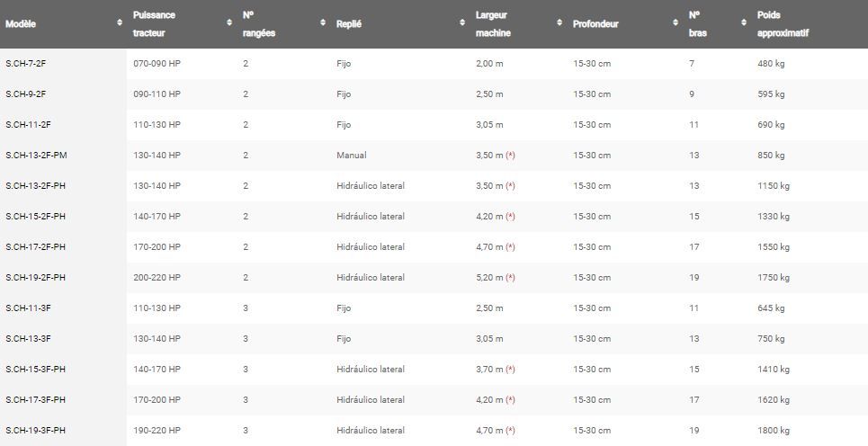Click the sort arrows beside Modèle header
The image size is (868, 446).
tap(120, 23)
